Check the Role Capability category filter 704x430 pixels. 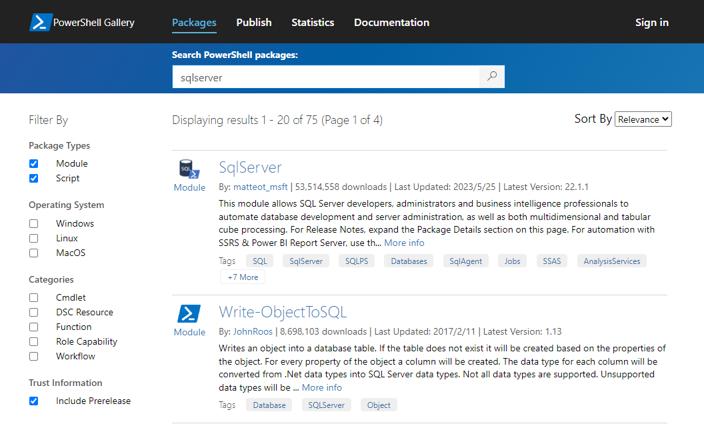click(34, 342)
